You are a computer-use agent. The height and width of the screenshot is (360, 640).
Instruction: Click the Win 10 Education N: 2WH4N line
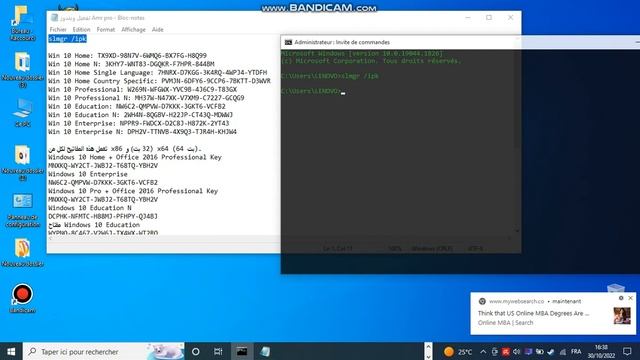[x=140, y=115]
